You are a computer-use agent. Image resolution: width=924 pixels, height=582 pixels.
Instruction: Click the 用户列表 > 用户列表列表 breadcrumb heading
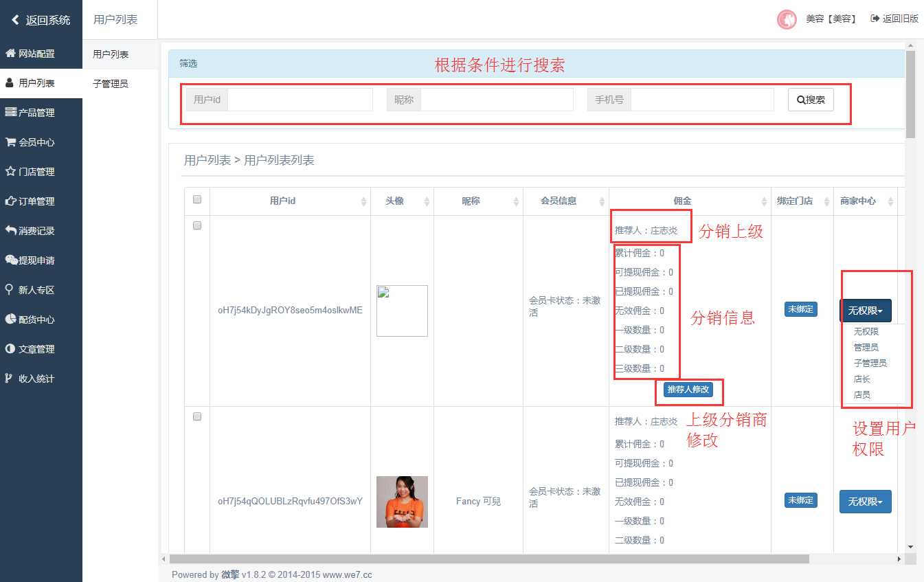click(x=249, y=160)
